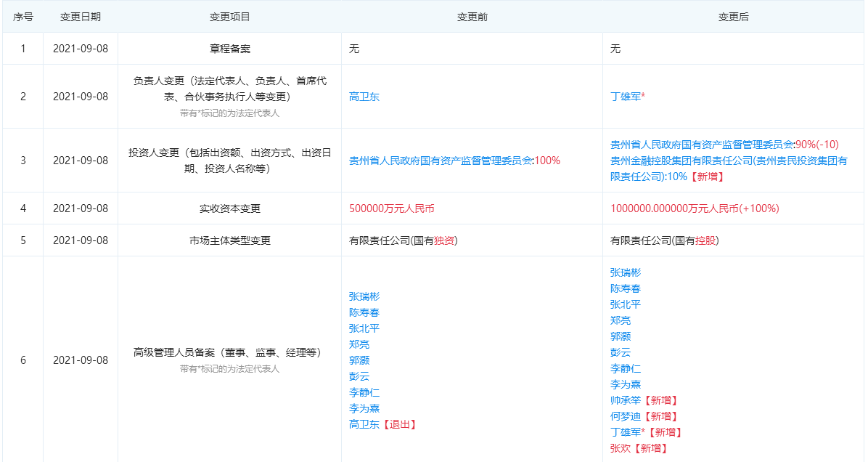This screenshot has width=868, height=462.
Task: Open 张瑞彬 in the before-change column
Action: click(364, 297)
